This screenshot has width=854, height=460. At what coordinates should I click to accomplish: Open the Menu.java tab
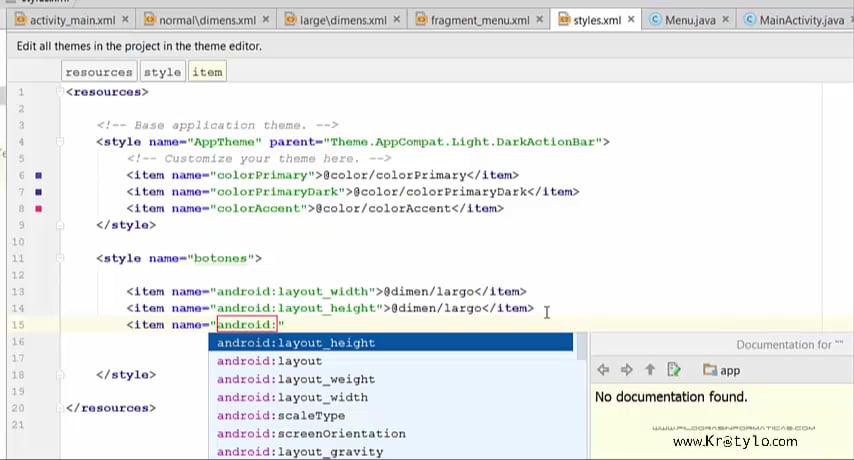click(690, 20)
